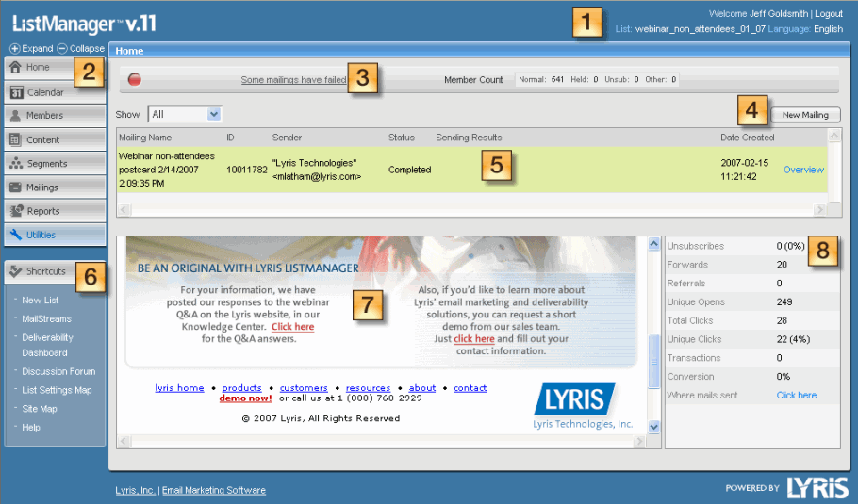Click 'customers' link in preview
858x504 pixels.
[x=304, y=387]
